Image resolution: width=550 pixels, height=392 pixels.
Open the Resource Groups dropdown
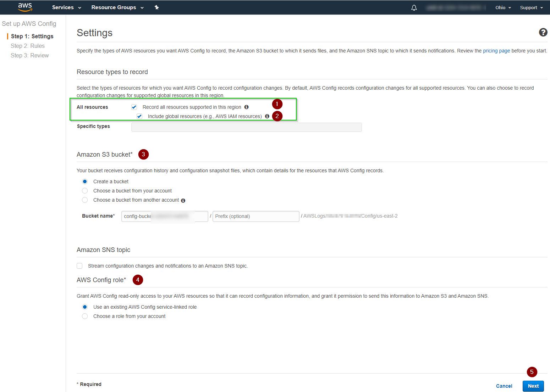pos(117,7)
